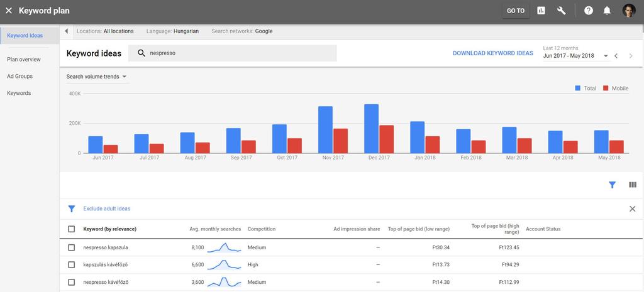Check the nespresso kávéfőző row checkbox

point(72,282)
